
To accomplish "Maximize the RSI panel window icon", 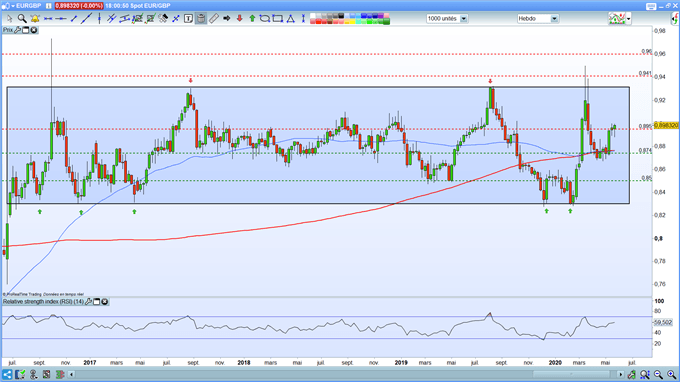I will tap(97, 301).
